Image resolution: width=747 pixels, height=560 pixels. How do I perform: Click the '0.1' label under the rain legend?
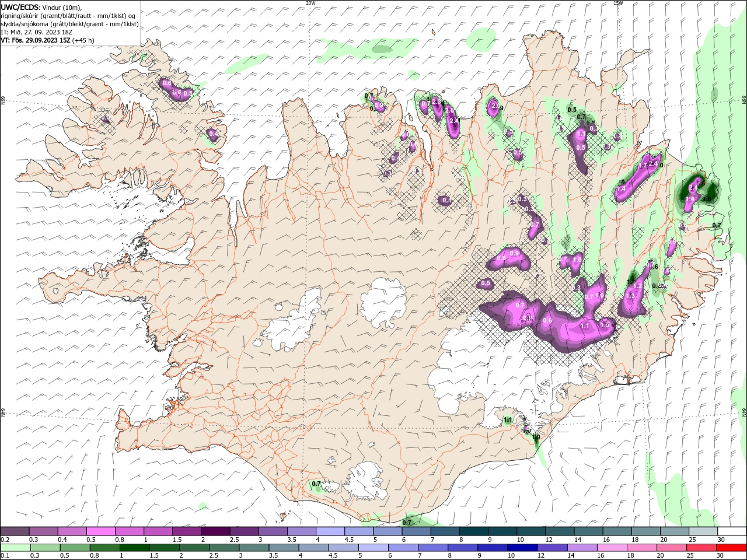(x=5, y=556)
